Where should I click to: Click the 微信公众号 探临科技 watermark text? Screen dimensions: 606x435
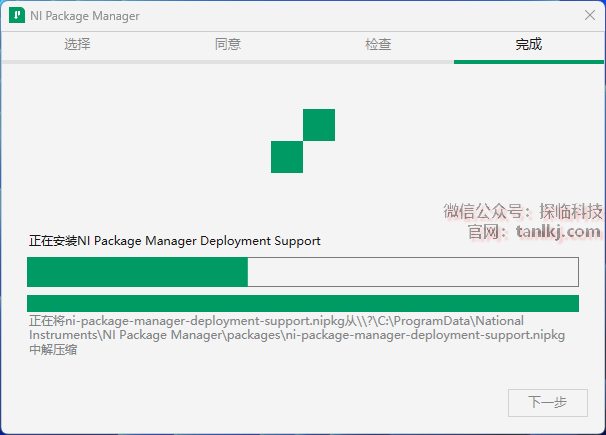[x=523, y=212]
